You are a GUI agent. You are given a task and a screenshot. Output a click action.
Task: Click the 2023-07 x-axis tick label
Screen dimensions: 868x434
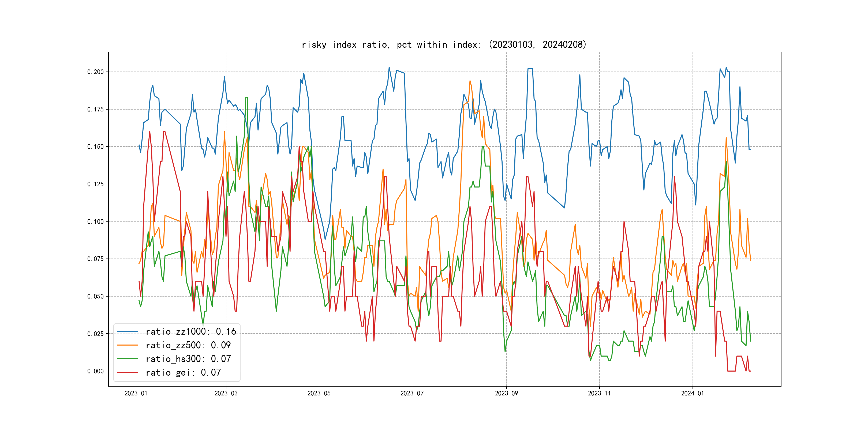coord(412,393)
